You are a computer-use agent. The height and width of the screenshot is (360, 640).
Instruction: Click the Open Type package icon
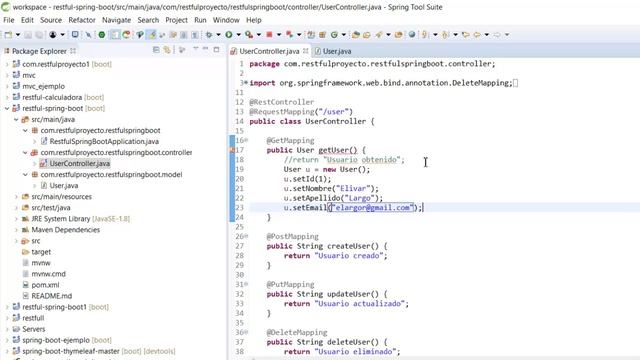pos(356,35)
